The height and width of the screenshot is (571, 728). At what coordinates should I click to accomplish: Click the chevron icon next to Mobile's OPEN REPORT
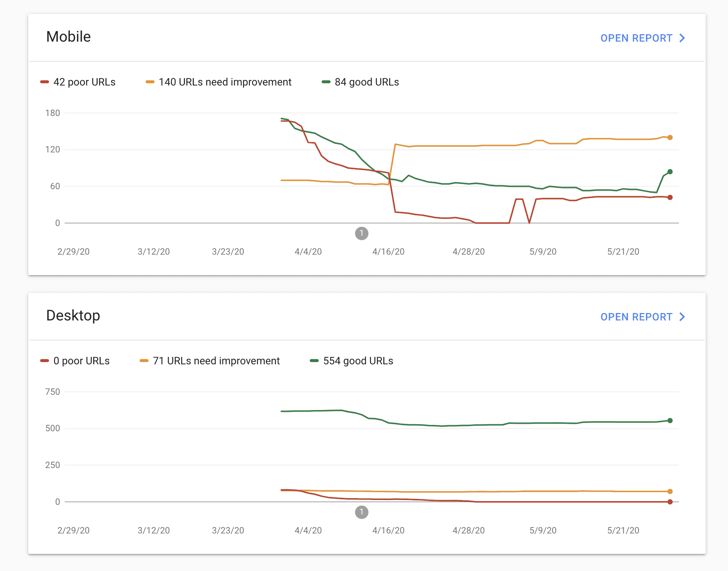[682, 38]
